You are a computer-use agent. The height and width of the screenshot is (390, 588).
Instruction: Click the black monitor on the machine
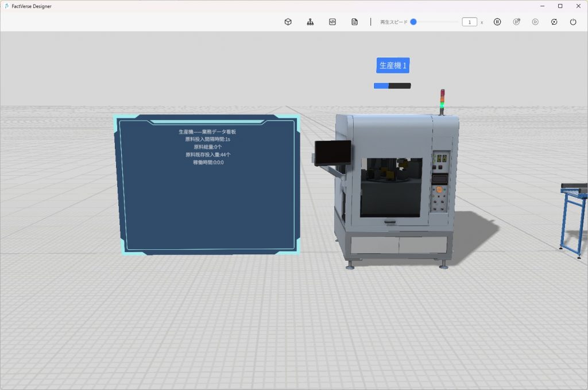coord(333,153)
